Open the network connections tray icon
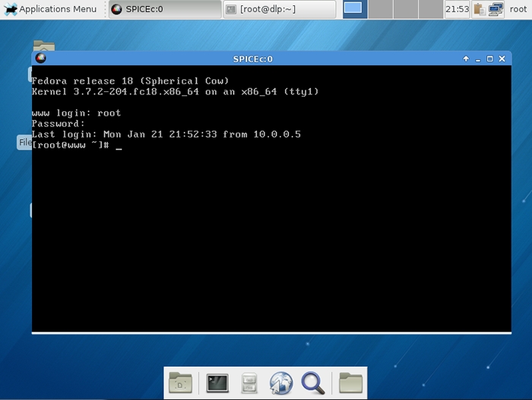 496,9
